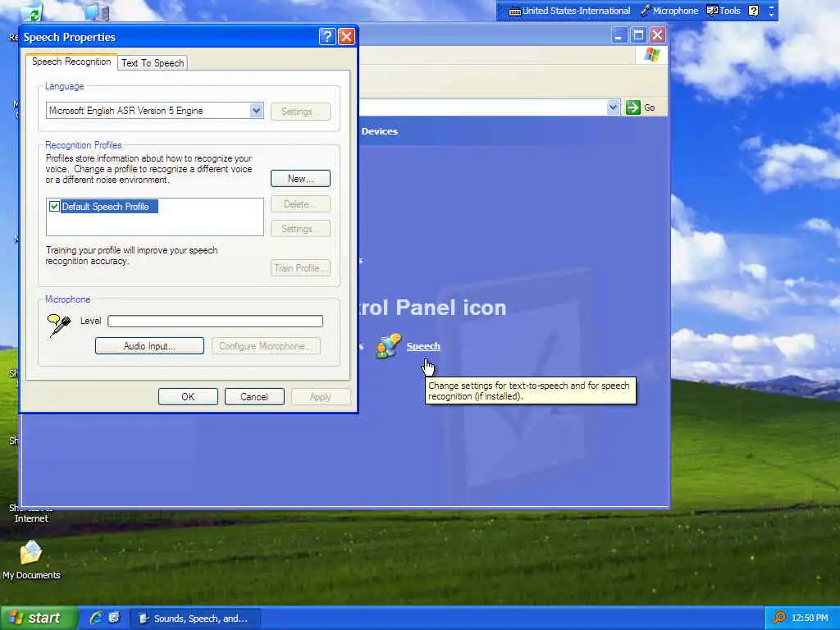Open My Documents desktop icon
Image resolution: width=840 pixels, height=630 pixels.
coord(31,559)
